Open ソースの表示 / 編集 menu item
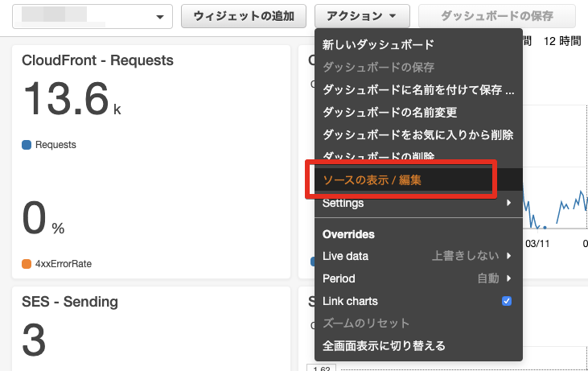This screenshot has width=588, height=371. (x=418, y=179)
